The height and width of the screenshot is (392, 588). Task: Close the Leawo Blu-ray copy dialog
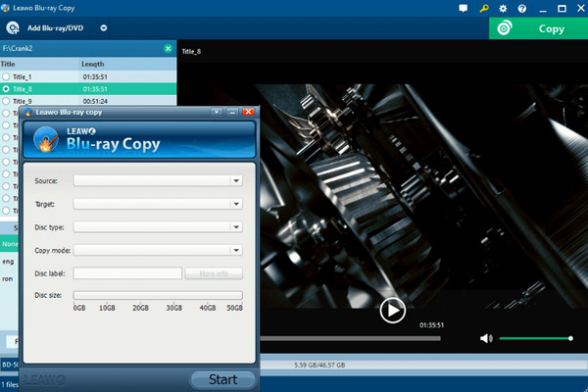[x=248, y=112]
